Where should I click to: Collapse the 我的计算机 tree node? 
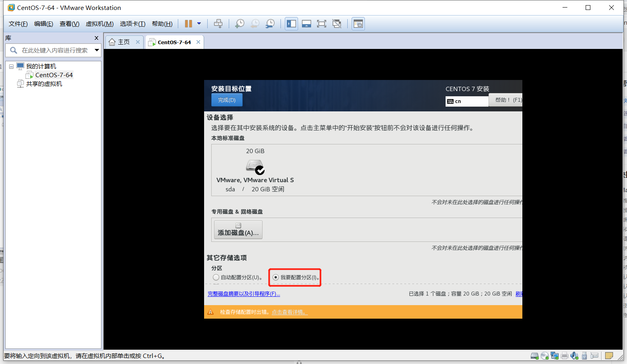click(x=12, y=66)
